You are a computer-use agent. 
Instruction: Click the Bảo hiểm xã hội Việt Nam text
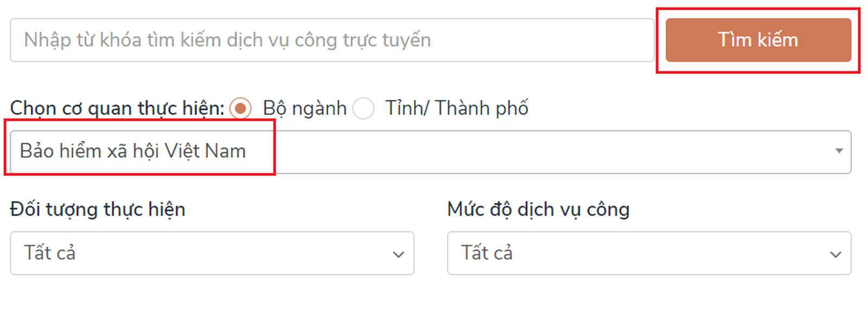tap(133, 151)
